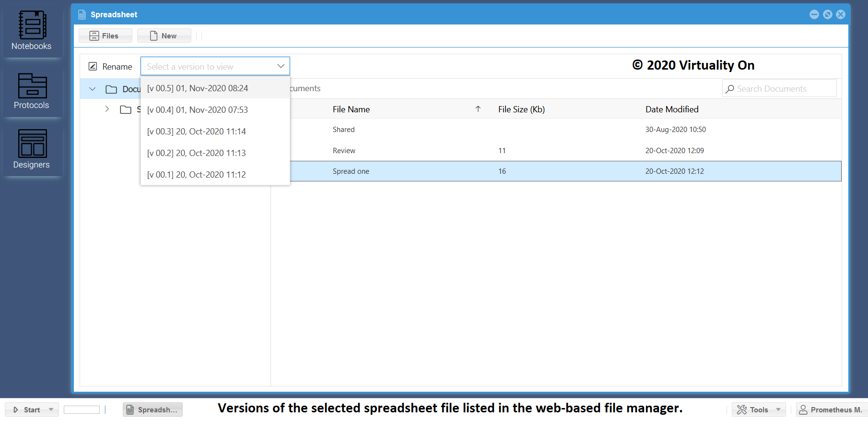Click the Files toolbar button
868x421 pixels.
pyautogui.click(x=105, y=36)
